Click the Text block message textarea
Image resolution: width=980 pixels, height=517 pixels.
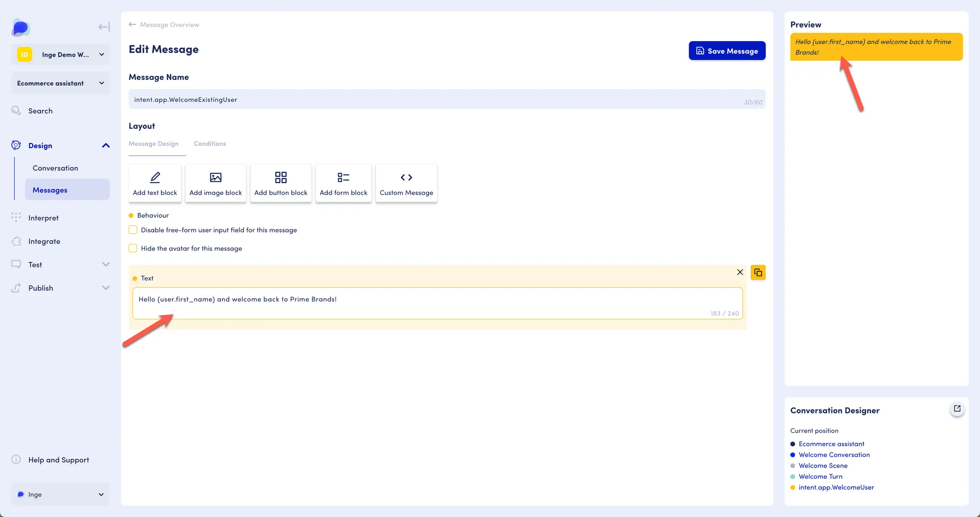click(438, 304)
